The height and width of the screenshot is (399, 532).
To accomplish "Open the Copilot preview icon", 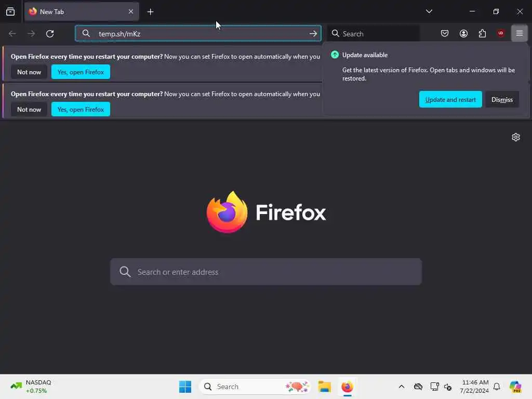I will (x=515, y=387).
